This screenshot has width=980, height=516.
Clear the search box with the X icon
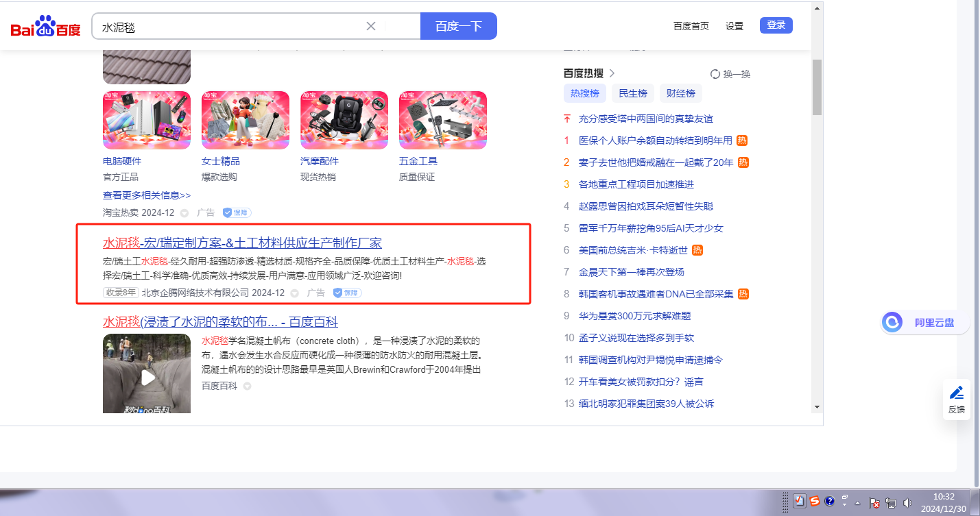[x=371, y=26]
